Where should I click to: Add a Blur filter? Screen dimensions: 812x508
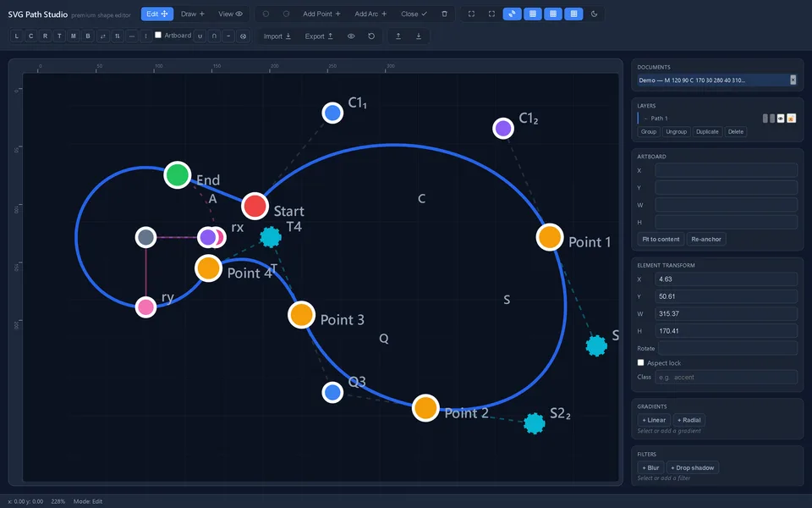click(650, 467)
